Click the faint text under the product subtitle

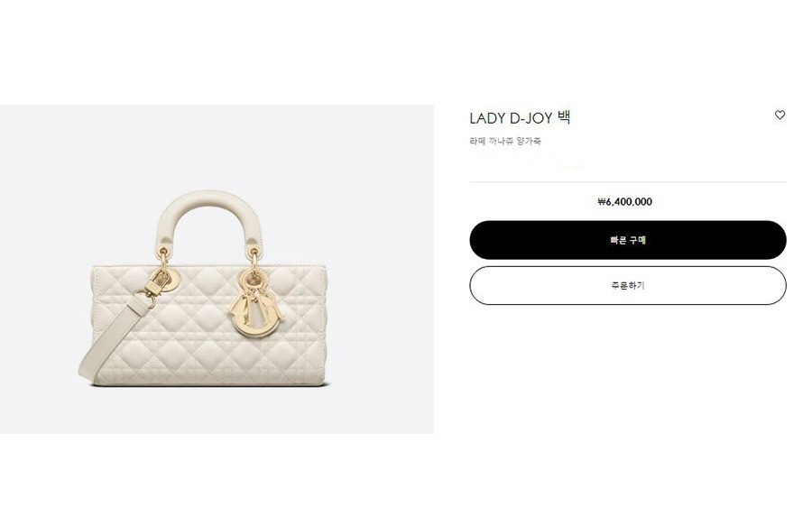(528, 167)
